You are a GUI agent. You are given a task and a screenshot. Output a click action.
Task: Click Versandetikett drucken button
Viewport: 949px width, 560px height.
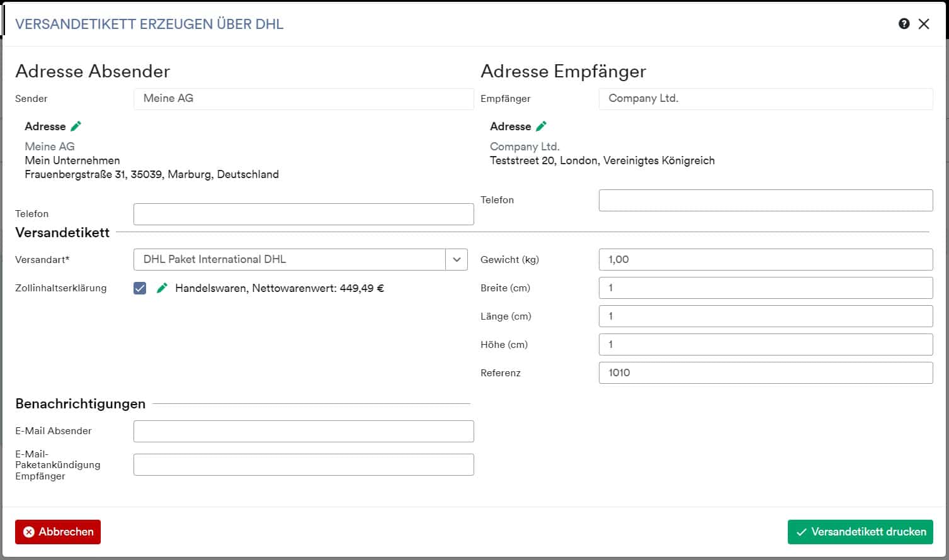860,532
